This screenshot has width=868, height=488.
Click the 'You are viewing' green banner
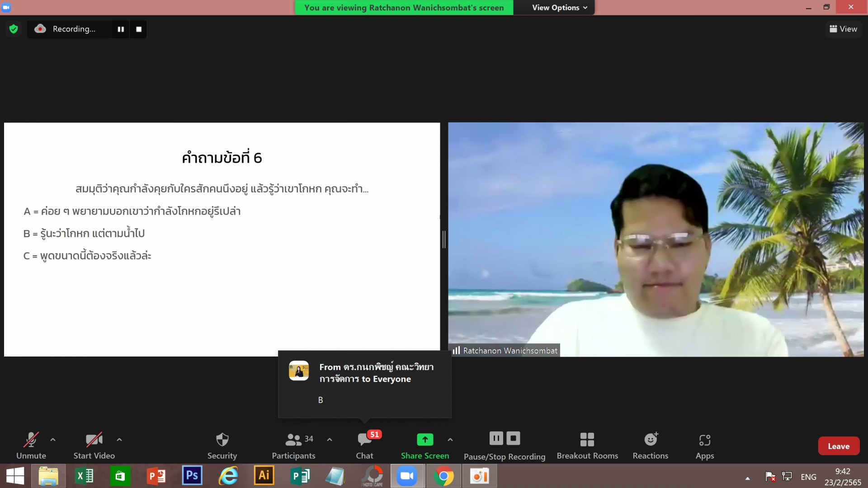(404, 8)
